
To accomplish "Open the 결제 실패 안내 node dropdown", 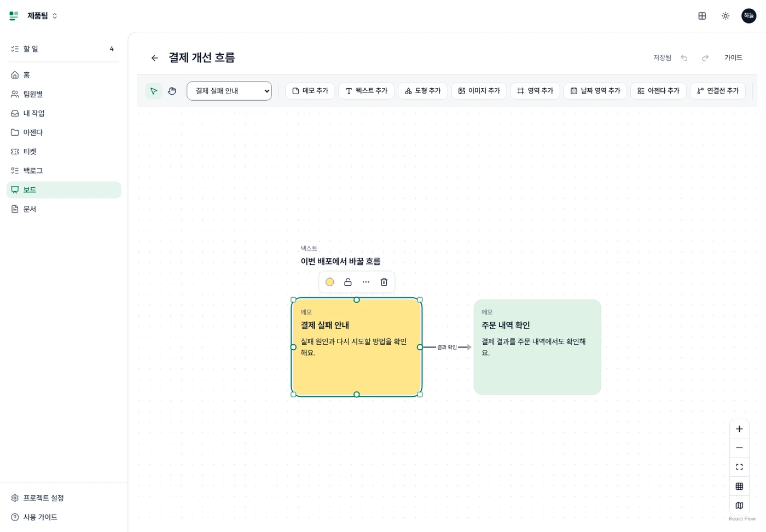I will [x=229, y=91].
